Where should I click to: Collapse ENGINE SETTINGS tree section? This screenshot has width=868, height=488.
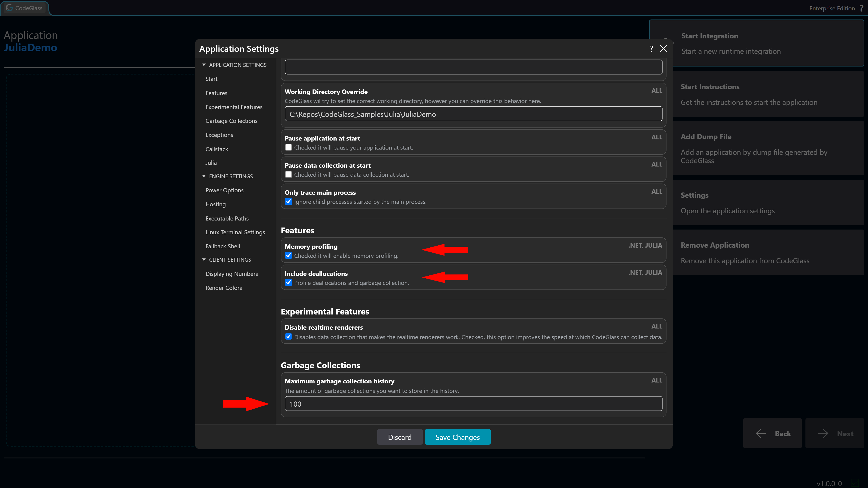tap(204, 176)
